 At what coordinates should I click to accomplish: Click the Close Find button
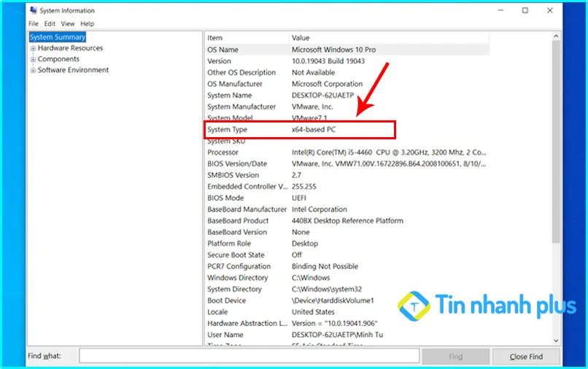tap(526, 357)
